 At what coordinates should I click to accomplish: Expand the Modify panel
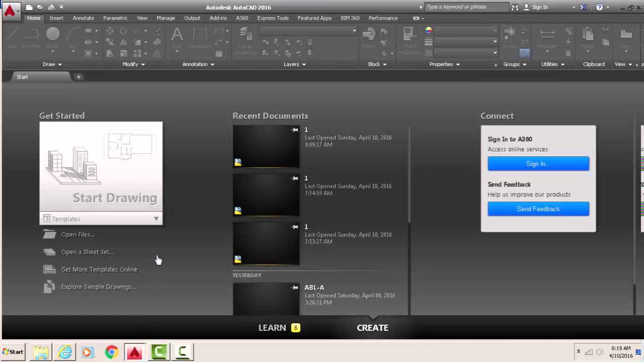(134, 64)
